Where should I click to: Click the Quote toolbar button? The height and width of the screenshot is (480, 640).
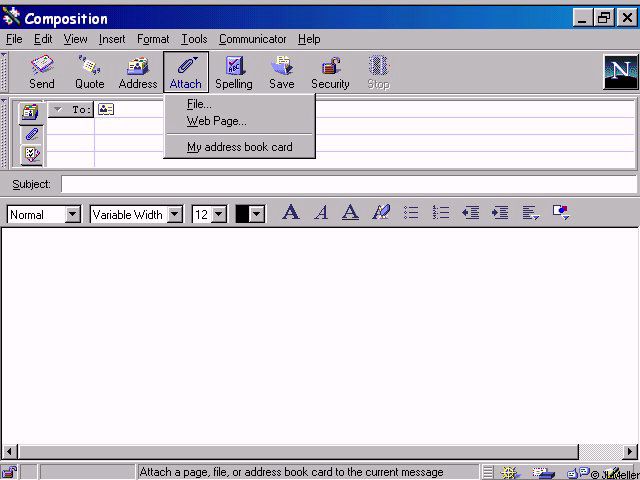pos(89,73)
